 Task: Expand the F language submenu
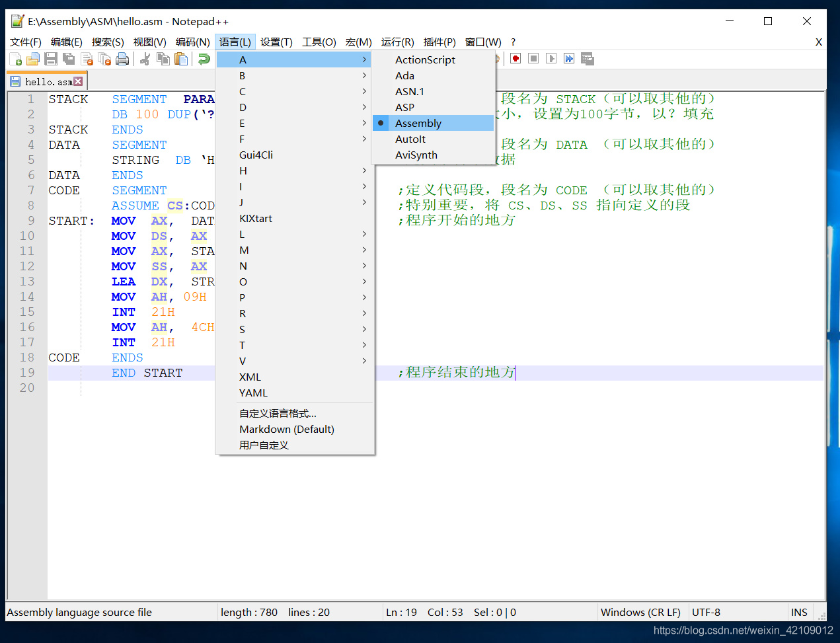pyautogui.click(x=294, y=139)
